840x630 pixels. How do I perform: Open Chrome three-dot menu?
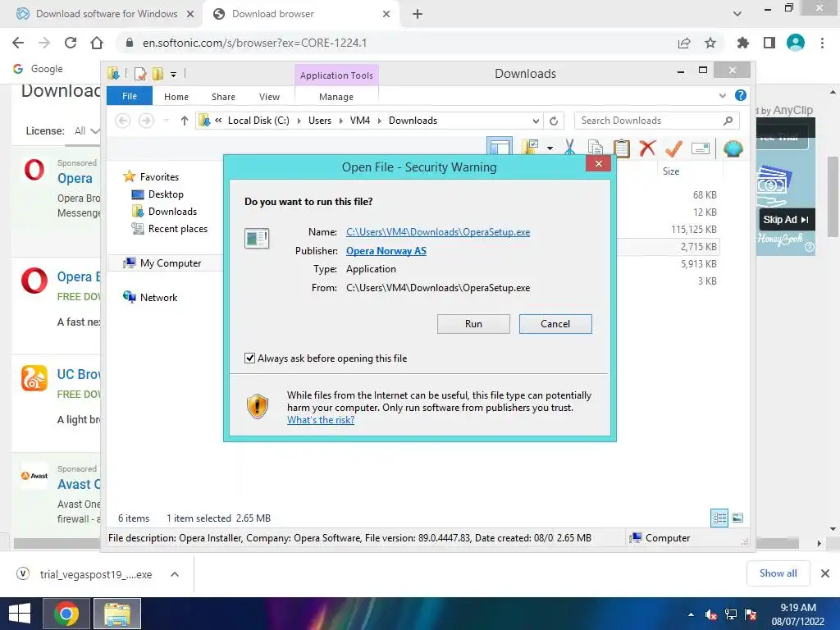pyautogui.click(x=822, y=43)
